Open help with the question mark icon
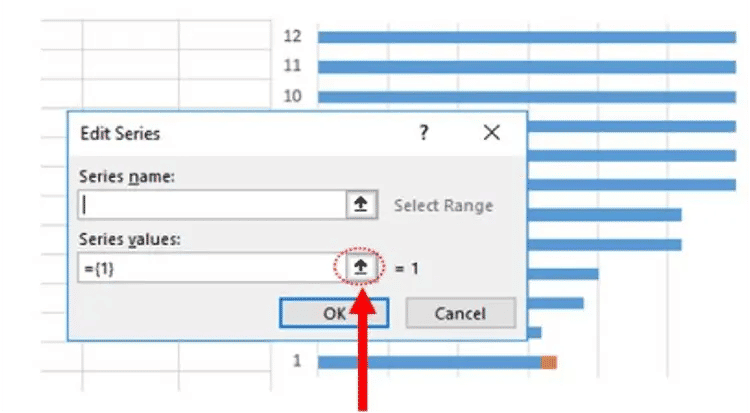Screen dimensions: 750x413 [423, 133]
